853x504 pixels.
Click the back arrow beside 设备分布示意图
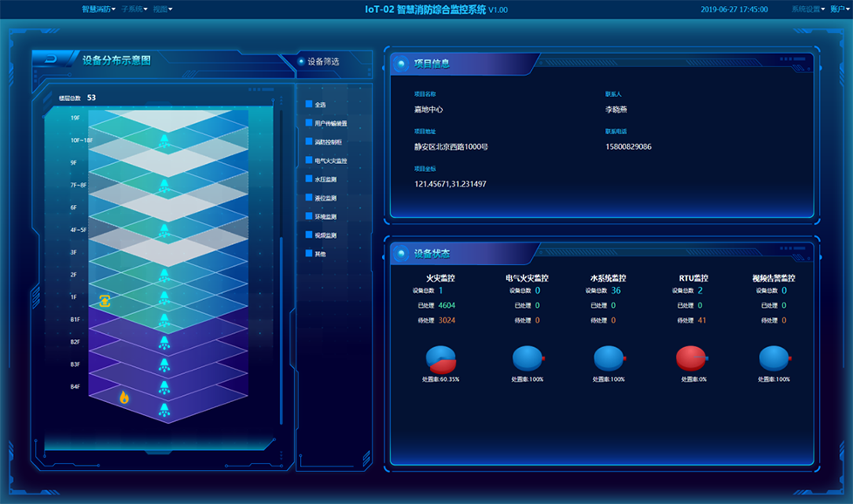[51, 59]
